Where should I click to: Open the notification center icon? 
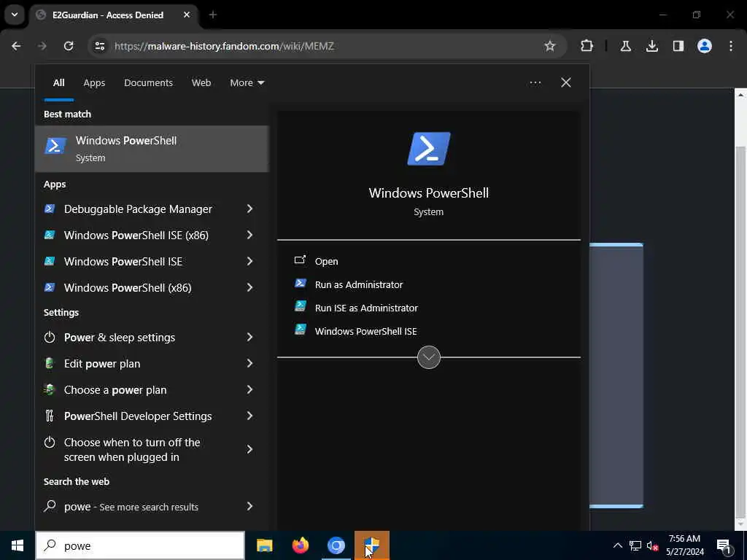[x=724, y=546]
